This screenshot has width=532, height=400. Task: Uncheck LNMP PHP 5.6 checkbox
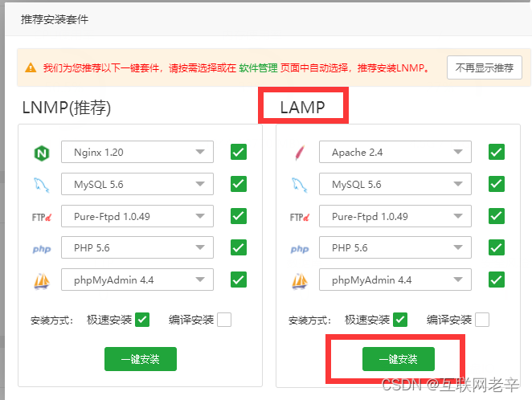tap(239, 247)
